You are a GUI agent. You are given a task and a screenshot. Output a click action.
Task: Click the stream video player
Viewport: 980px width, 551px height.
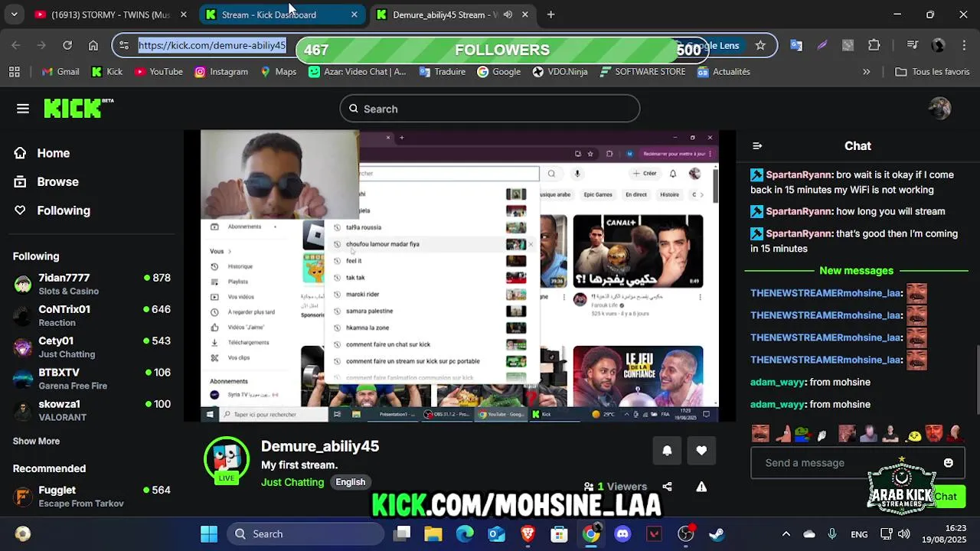459,275
